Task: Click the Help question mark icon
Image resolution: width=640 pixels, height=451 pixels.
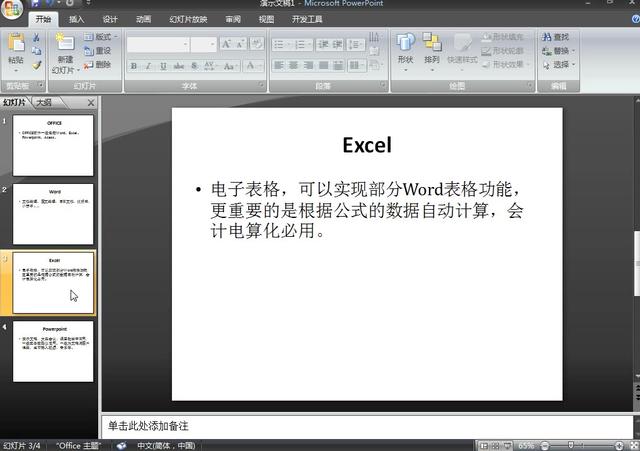Action: (x=636, y=19)
